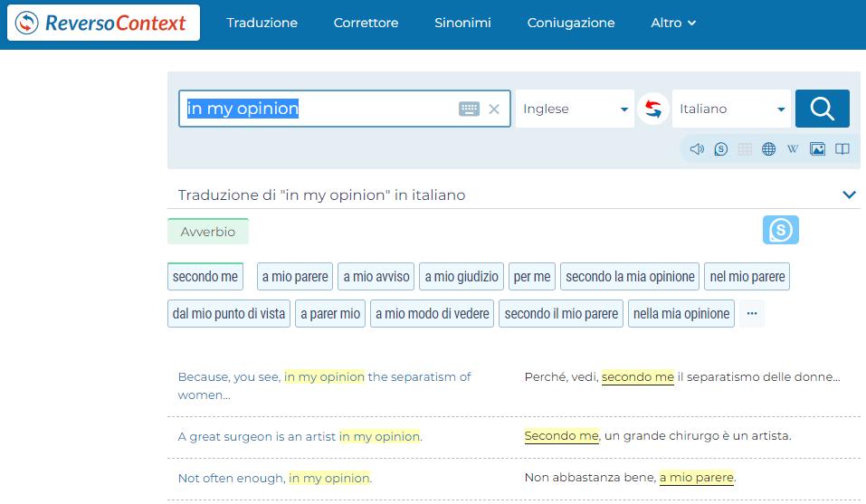Click the large light-blue synonyms badge
Image resolution: width=866 pixels, height=504 pixels.
pos(780,231)
